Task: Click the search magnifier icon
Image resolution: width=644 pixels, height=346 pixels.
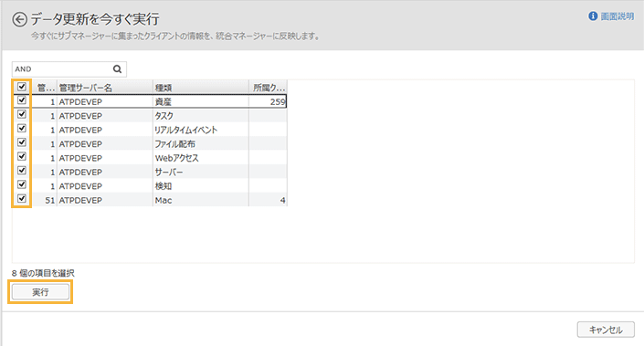Action: pos(118,69)
